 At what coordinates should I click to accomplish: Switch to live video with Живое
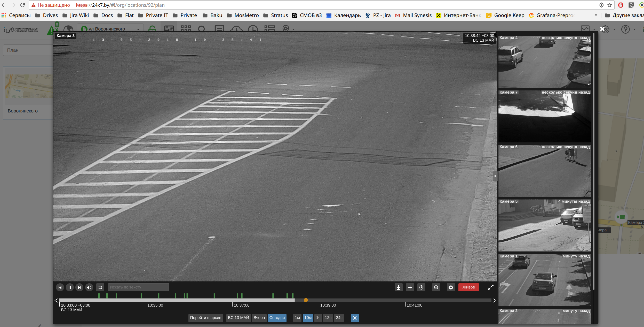[x=468, y=287]
